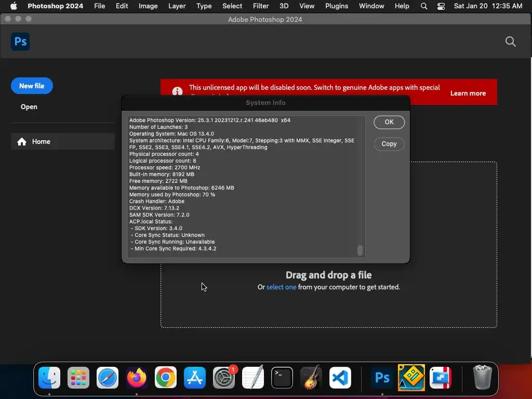Open Visual Studio Code dock icon

pyautogui.click(x=340, y=378)
